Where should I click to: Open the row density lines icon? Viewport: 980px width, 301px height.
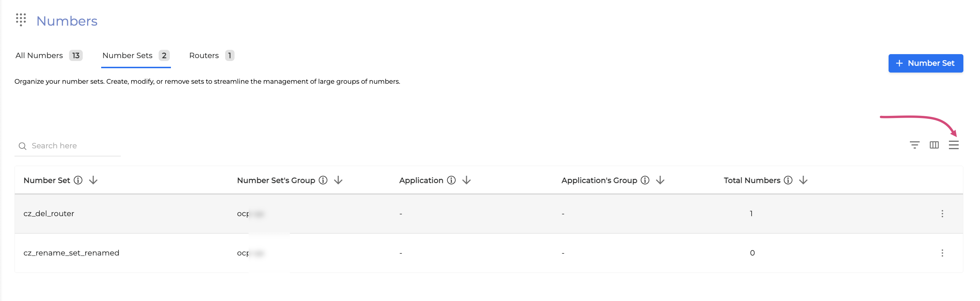(x=953, y=145)
